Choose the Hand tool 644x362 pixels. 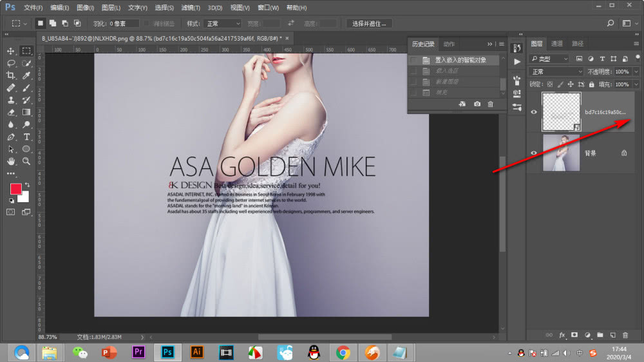tap(11, 161)
